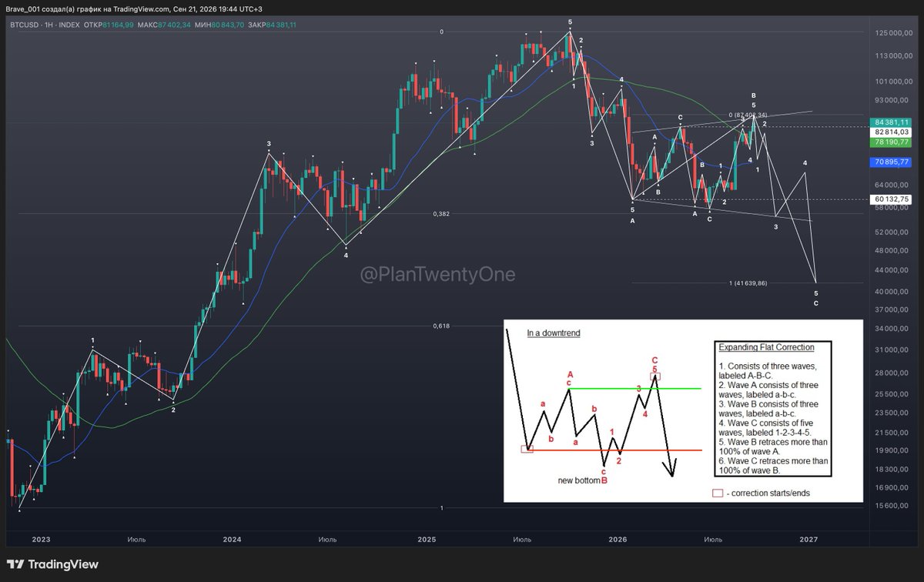Click the '- correction starts/ends' legend text
The image size is (924, 582).
(x=768, y=493)
